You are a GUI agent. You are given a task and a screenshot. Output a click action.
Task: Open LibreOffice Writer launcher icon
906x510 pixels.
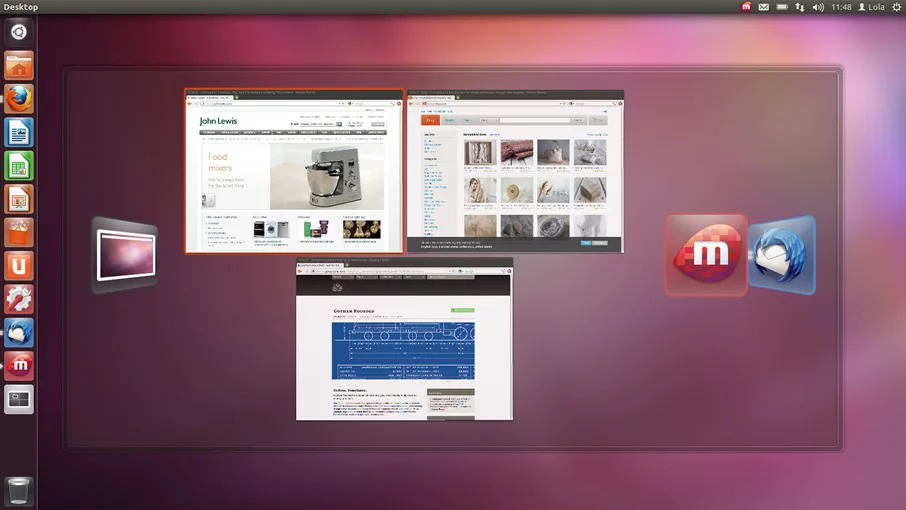[18, 132]
